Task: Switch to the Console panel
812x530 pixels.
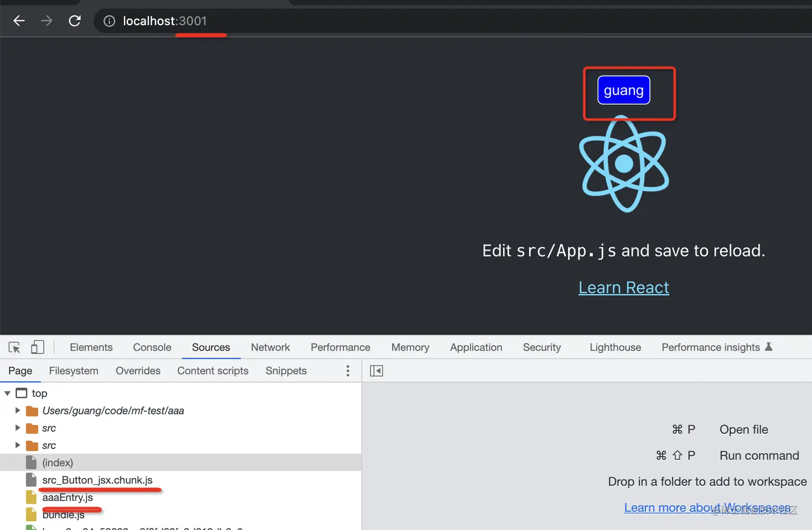Action: point(152,347)
